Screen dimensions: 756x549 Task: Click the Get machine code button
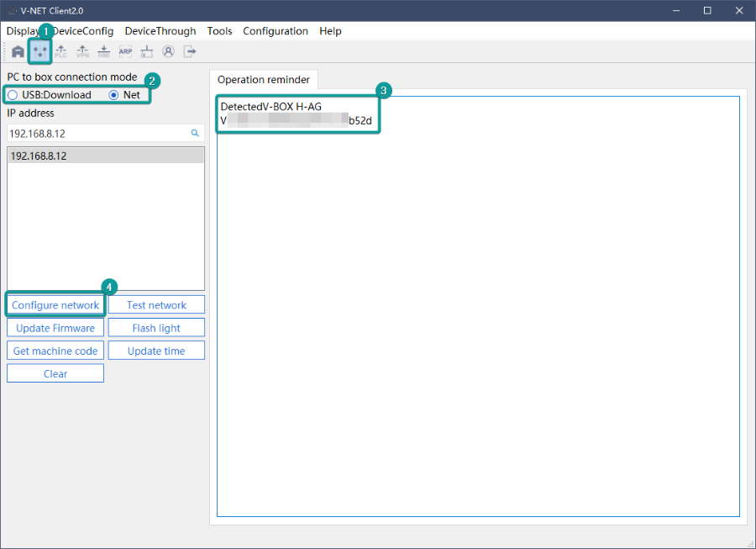pos(55,351)
